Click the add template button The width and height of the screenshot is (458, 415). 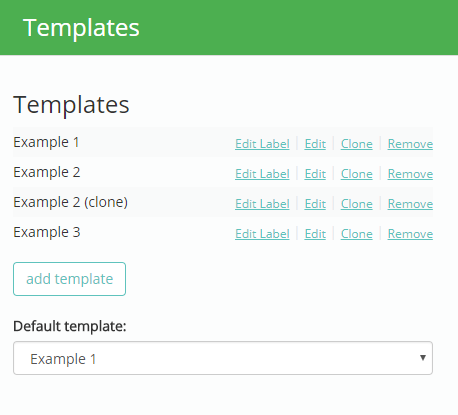click(69, 279)
